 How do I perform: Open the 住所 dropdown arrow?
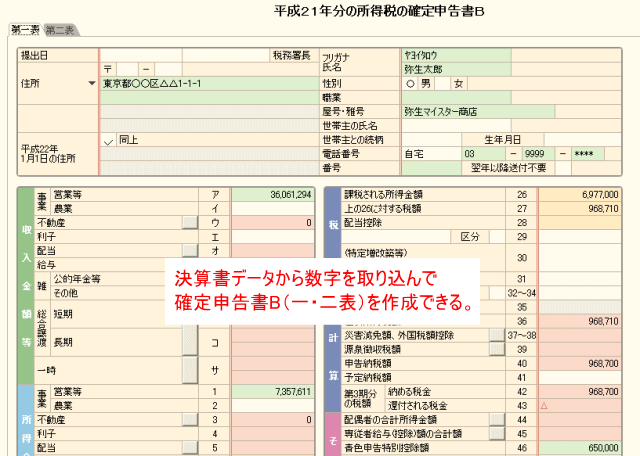click(92, 83)
